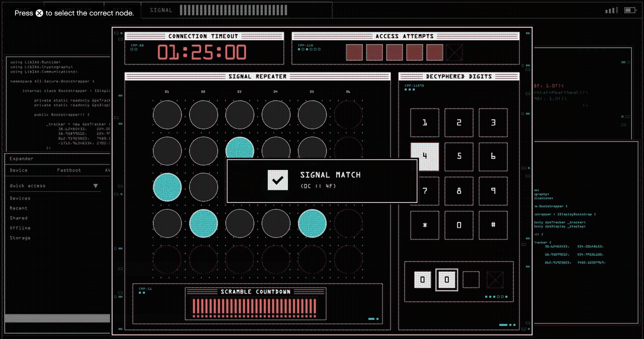Image resolution: width=644 pixels, height=339 pixels.
Task: Click keypad button 0
Action: click(x=459, y=225)
